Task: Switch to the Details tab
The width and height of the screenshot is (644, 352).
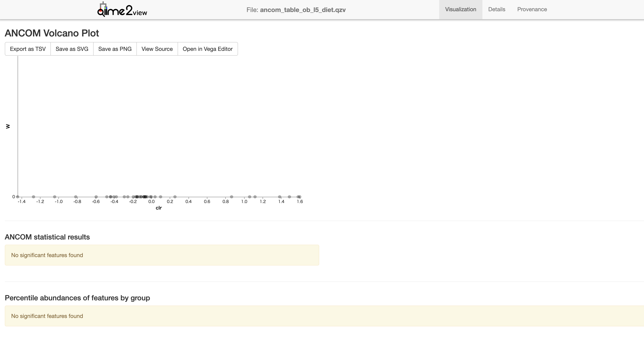Action: tap(496, 10)
